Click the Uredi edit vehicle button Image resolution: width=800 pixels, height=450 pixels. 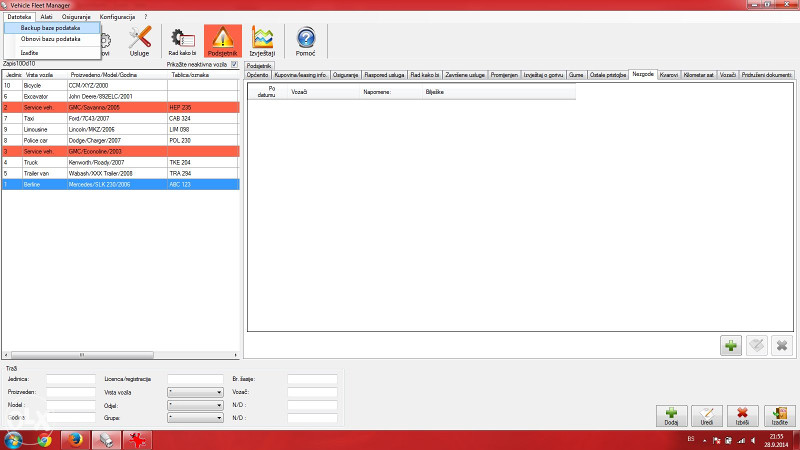(707, 416)
